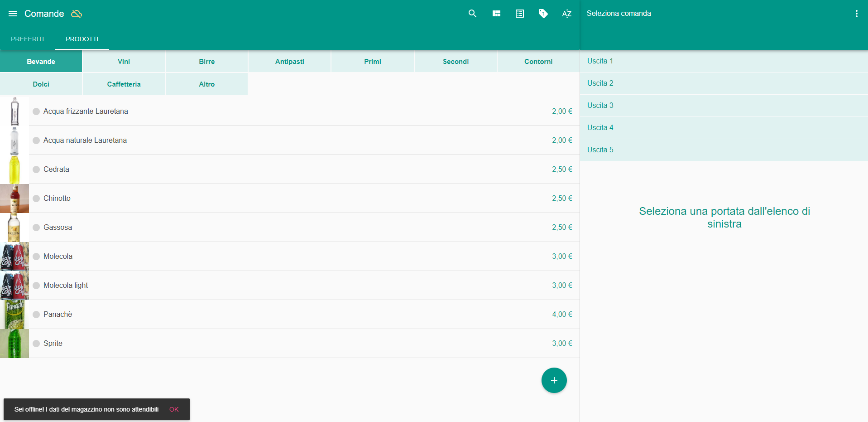This screenshot has height=422, width=868.
Task: Click the Panachè bottle thumbnail
Action: click(x=14, y=315)
